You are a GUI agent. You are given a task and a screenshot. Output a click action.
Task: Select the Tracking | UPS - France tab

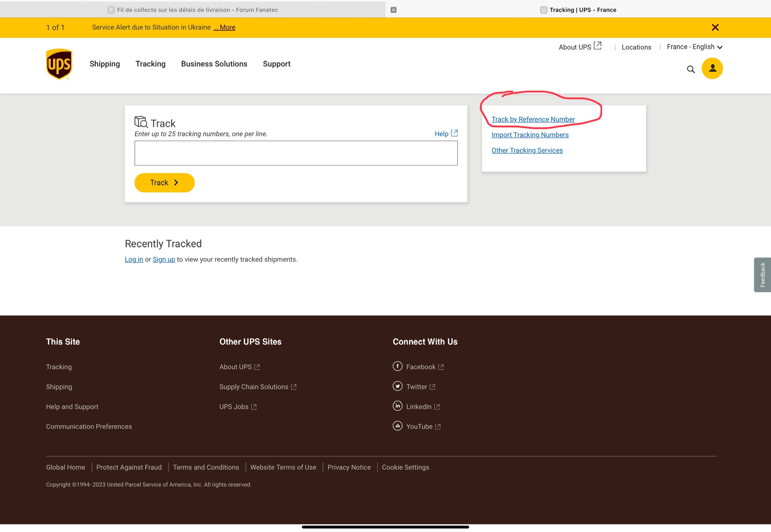(x=578, y=10)
